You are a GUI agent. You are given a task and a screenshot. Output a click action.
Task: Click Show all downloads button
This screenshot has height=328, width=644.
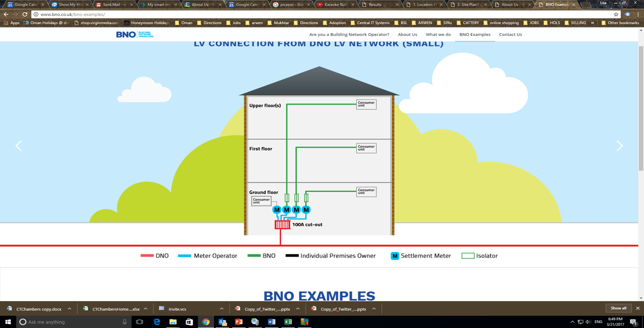point(618,308)
